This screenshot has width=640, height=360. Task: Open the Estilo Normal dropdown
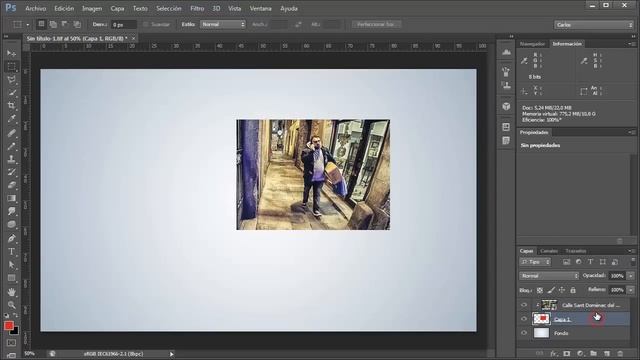[x=222, y=24]
